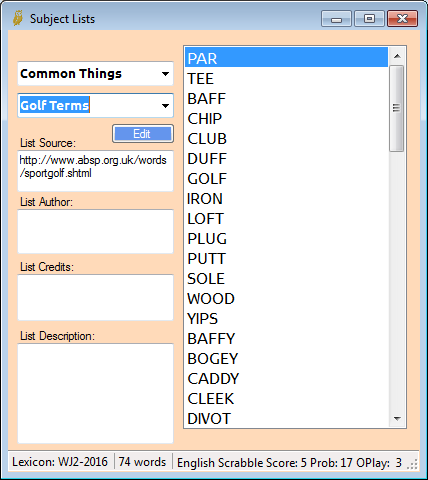This screenshot has height=480, width=428.
Task: Select PAR in the word list
Action: [286, 58]
